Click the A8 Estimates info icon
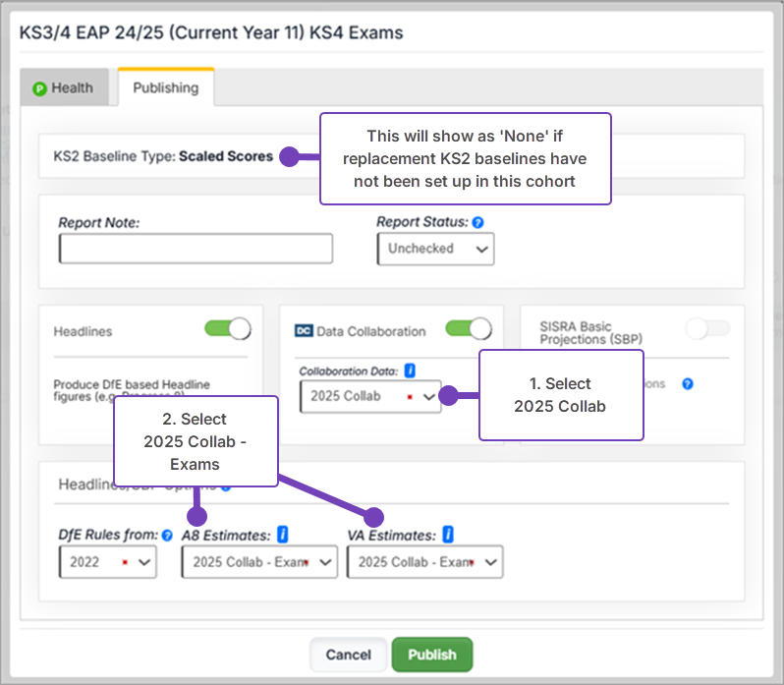Screen dimensions: 784x685 coord(283,535)
